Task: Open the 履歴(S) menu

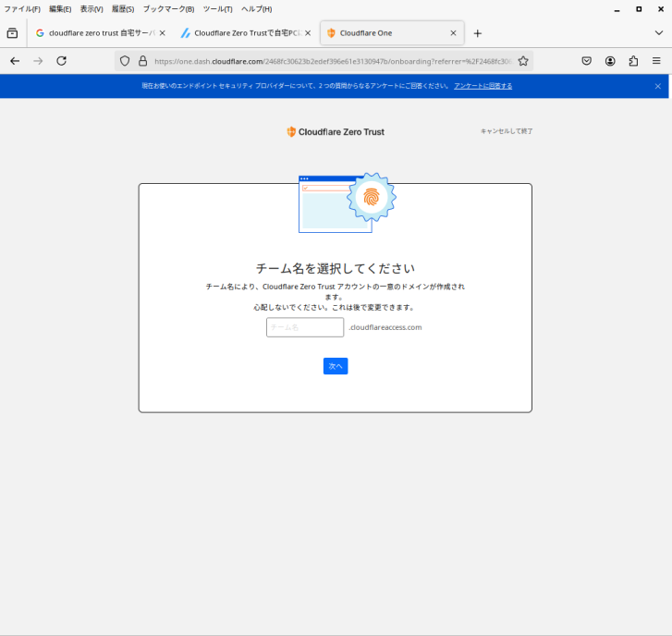Action: (x=123, y=9)
